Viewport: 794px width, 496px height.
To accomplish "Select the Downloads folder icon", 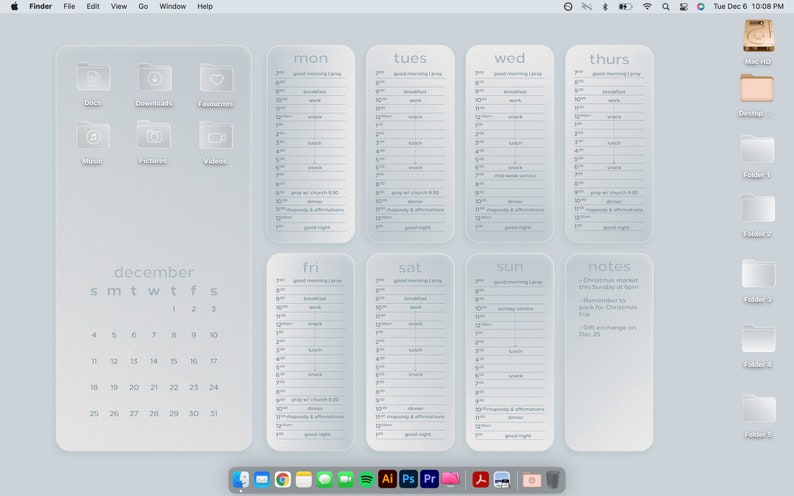I will (154, 77).
